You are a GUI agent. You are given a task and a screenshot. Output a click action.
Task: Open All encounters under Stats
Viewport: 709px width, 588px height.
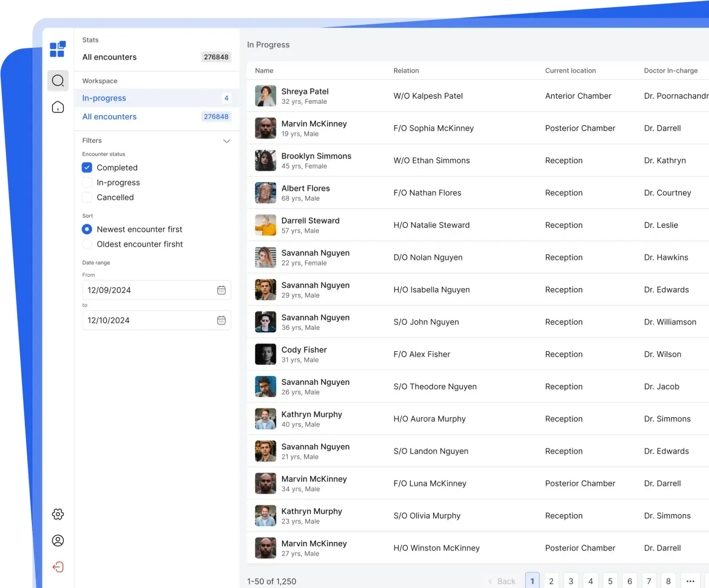point(157,57)
